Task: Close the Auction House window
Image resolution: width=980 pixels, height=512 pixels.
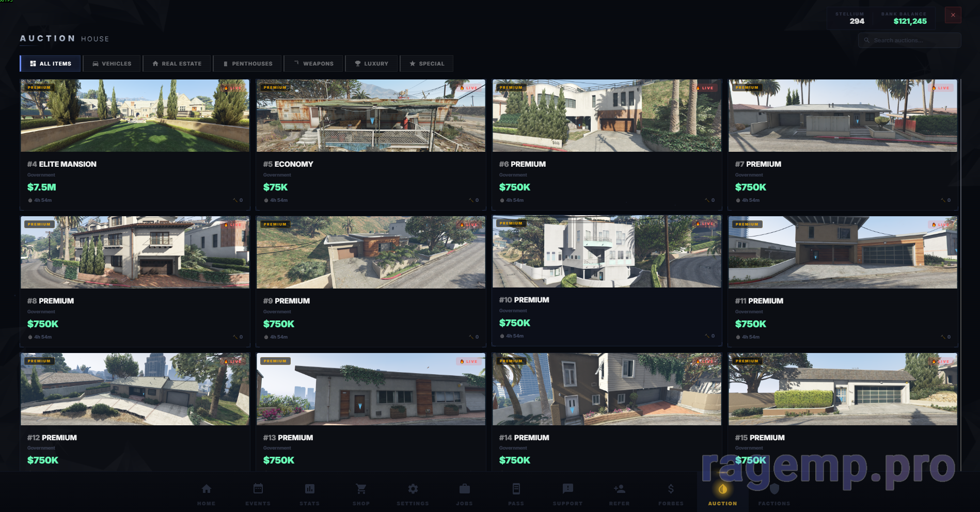Action: pos(953,15)
